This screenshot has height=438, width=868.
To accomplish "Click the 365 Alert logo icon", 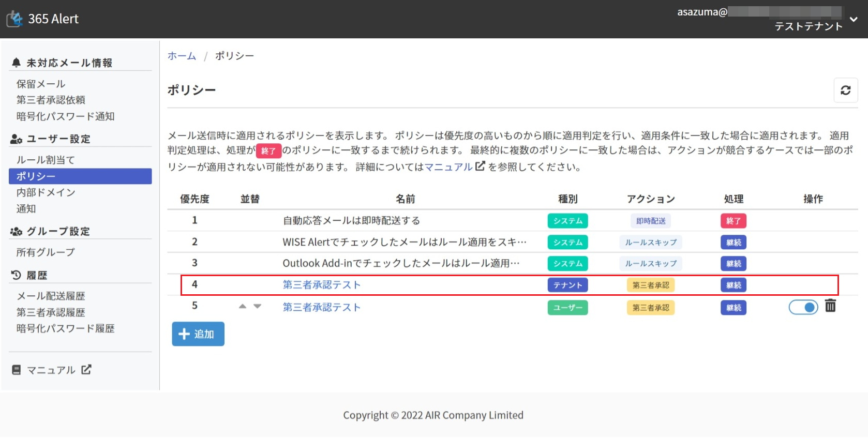I will 15,19.
